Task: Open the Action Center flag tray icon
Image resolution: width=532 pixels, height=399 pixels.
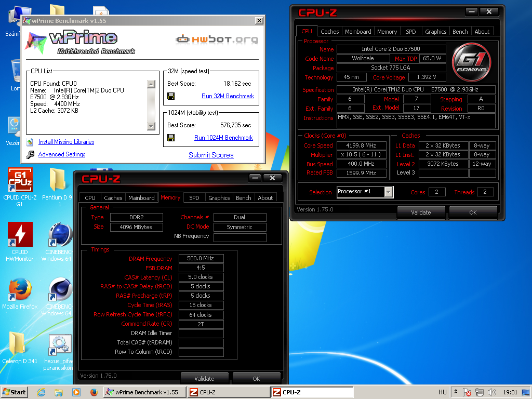Action: point(467,392)
